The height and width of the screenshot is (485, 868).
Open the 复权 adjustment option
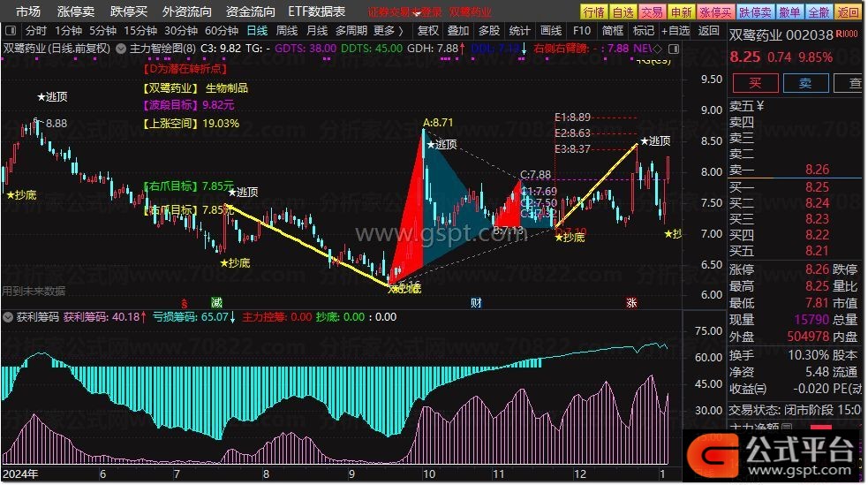pos(428,30)
